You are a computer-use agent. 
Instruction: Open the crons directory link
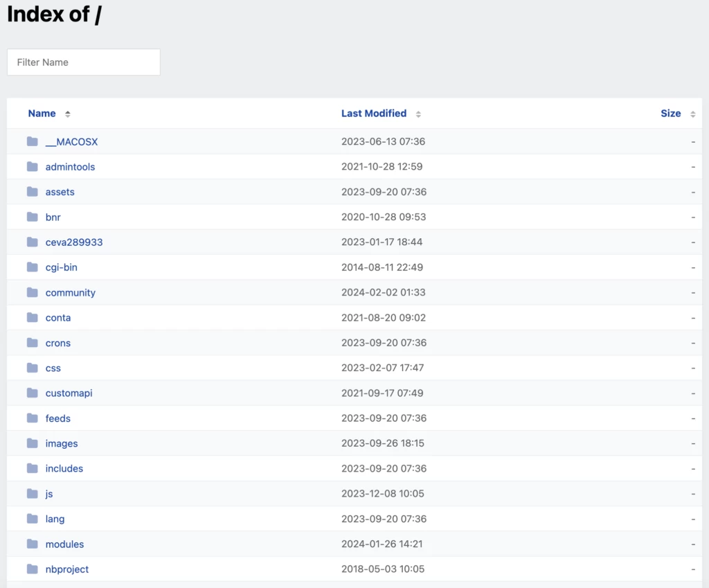tap(58, 343)
